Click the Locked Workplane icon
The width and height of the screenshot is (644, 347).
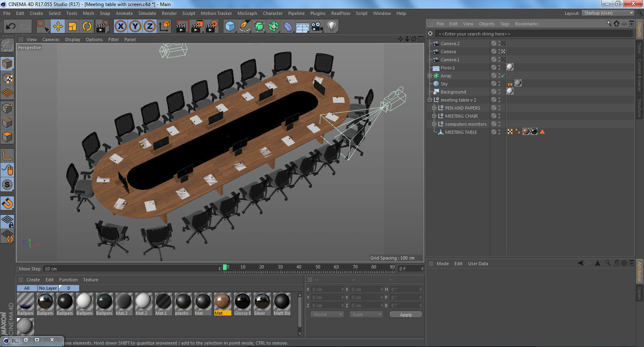(7, 221)
